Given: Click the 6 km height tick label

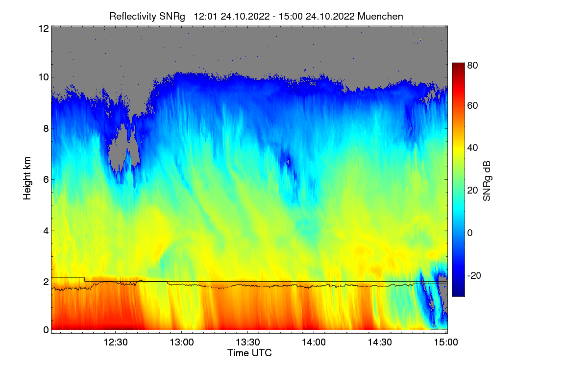Looking at the screenshot, I should click(46, 179).
